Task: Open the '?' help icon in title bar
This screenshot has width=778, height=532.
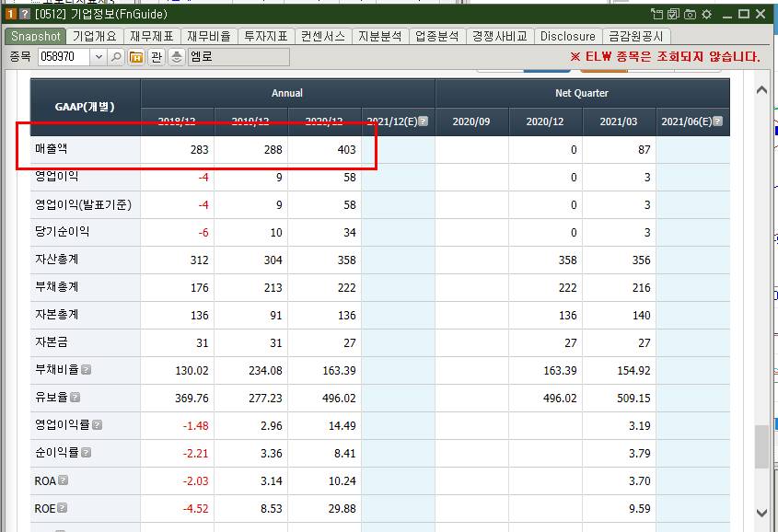Action: point(24,14)
